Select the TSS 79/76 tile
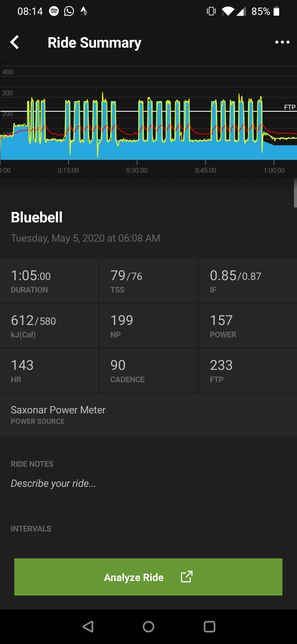This screenshot has height=644, width=297. pos(148,281)
